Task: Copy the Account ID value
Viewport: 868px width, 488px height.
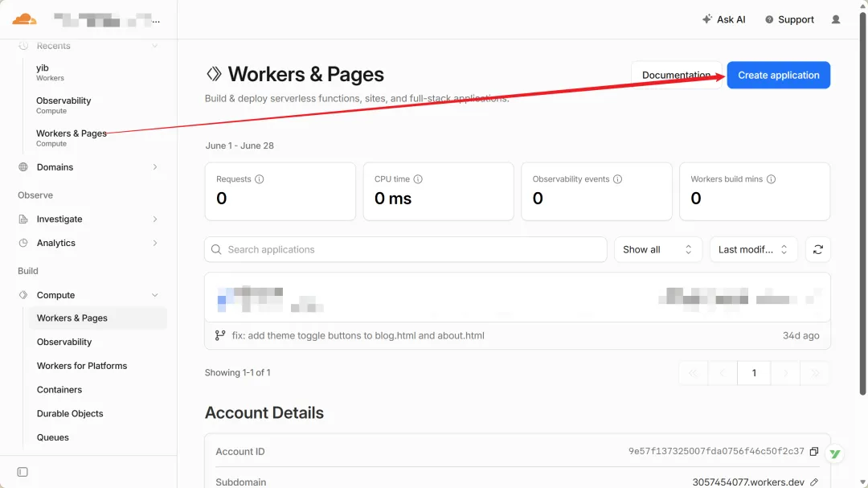Action: (x=813, y=452)
